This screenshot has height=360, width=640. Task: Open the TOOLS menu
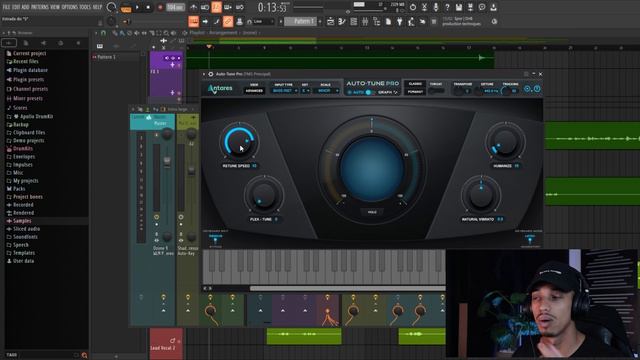85,7
